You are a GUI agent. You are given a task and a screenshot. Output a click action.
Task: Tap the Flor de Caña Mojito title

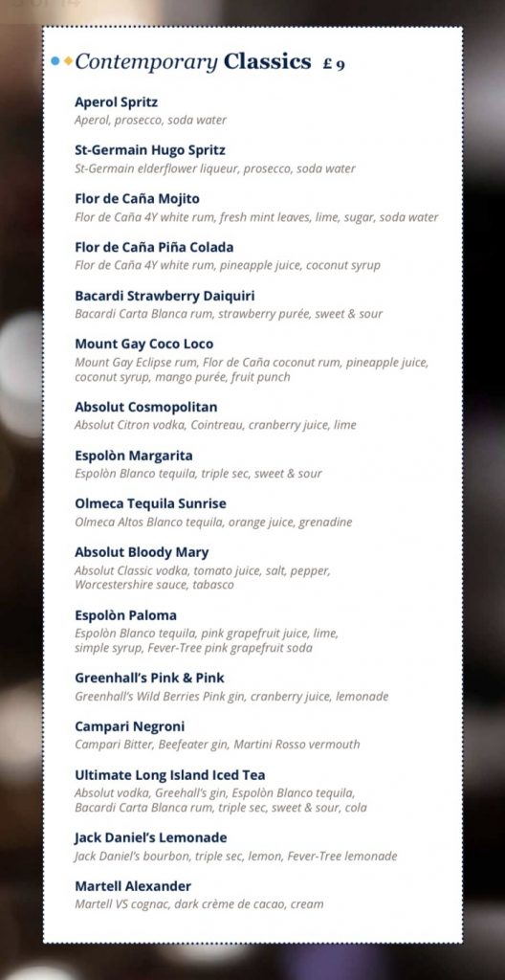pos(137,199)
